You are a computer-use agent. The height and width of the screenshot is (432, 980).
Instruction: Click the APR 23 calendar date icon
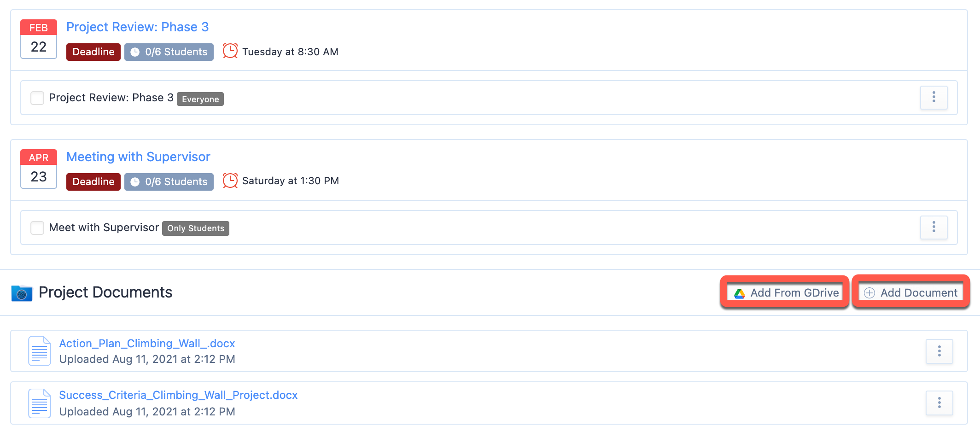(39, 169)
